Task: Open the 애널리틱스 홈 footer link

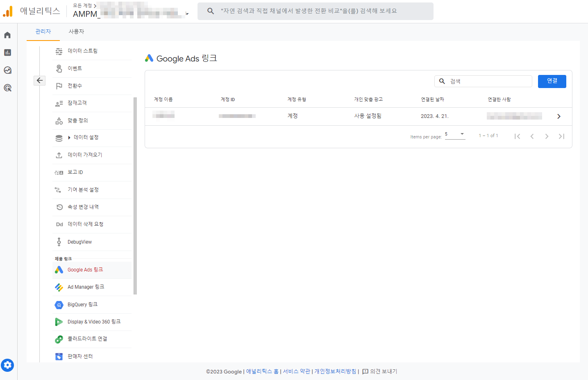Action: pos(262,371)
